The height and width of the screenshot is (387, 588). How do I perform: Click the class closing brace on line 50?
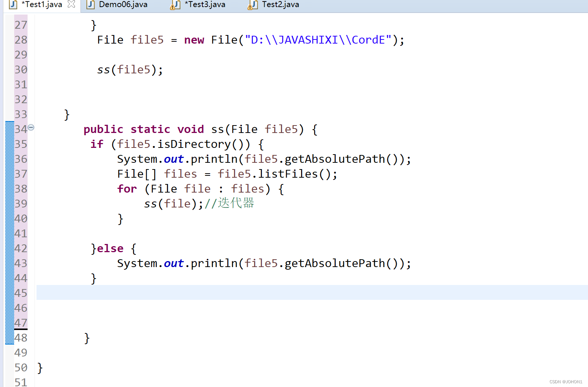point(40,368)
